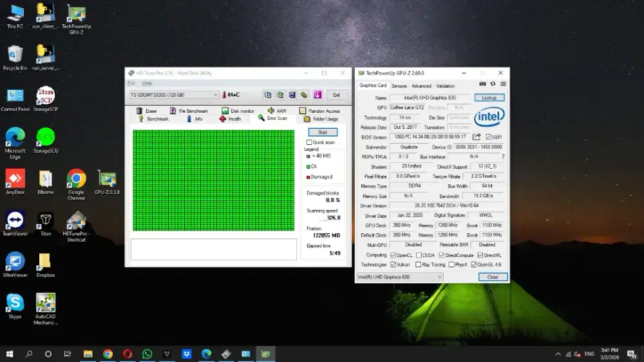Toggle the UEFI checkbox
The image size is (644, 362).
488,137
